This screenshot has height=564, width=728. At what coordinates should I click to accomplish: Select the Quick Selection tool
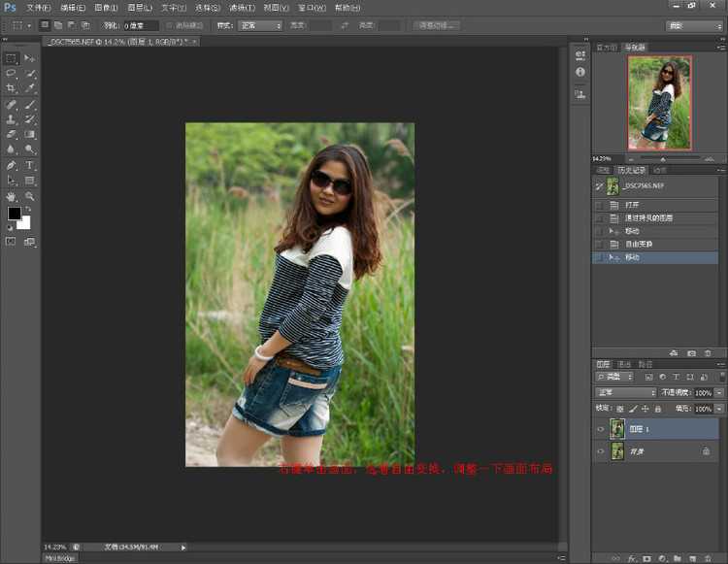tap(30, 73)
